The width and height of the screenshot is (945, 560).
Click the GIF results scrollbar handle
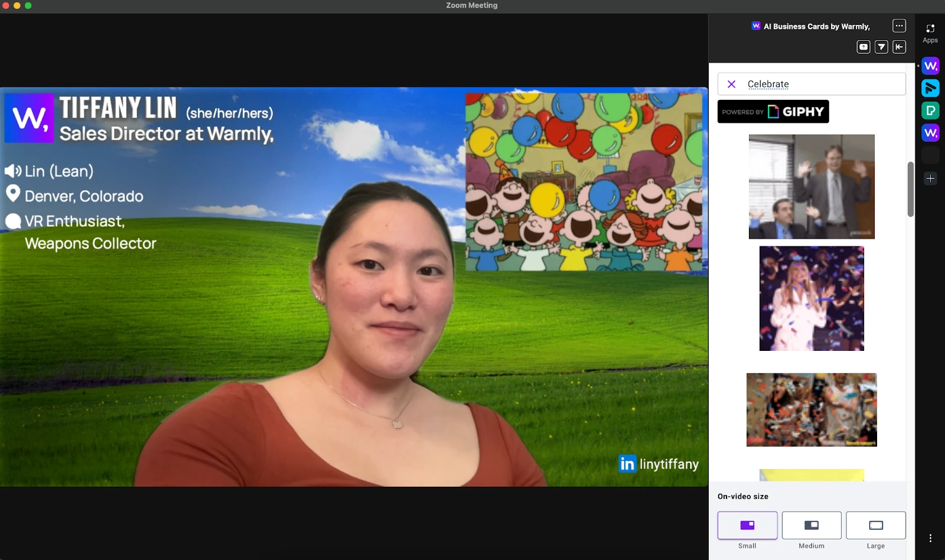pyautogui.click(x=911, y=189)
